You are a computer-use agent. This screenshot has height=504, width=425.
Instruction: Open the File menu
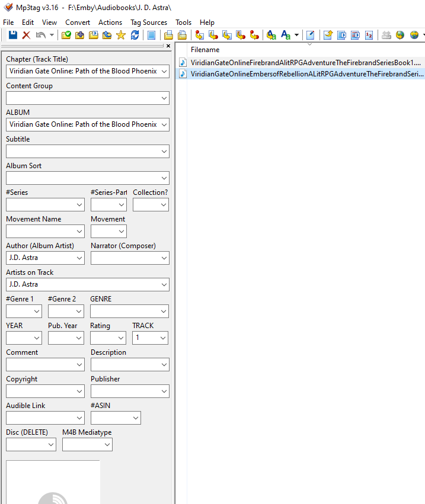[x=8, y=22]
